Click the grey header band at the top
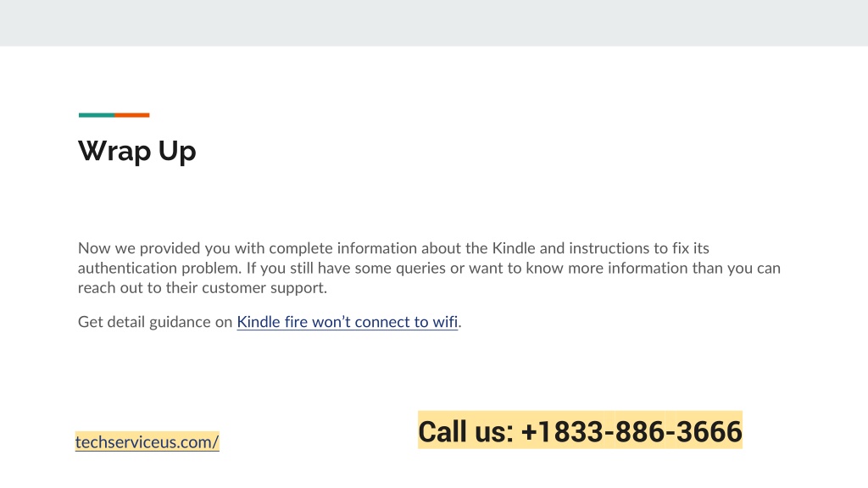Image resolution: width=868 pixels, height=488 pixels. 434,23
